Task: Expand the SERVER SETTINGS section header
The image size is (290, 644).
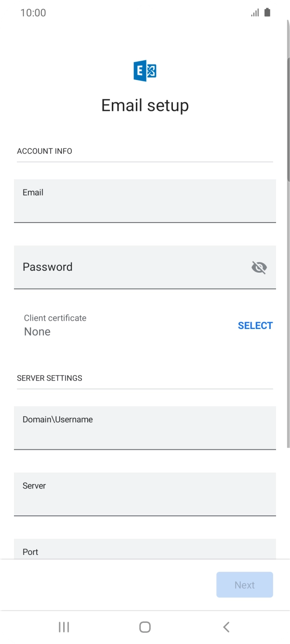Action: click(50, 378)
